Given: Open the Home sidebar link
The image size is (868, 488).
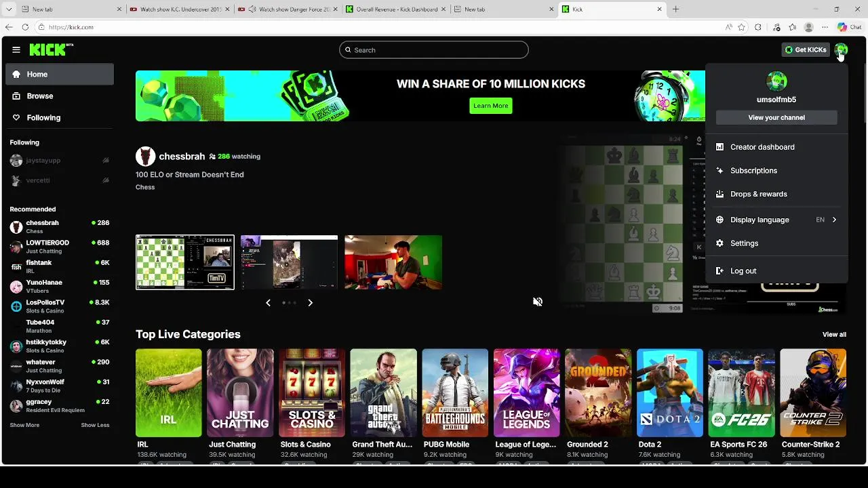Looking at the screenshot, I should pos(60,75).
